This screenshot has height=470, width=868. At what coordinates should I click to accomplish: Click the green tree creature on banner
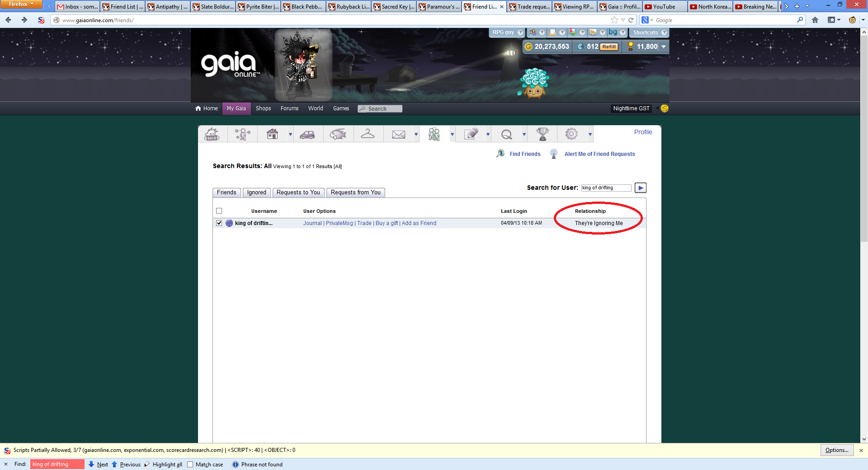coord(534,83)
